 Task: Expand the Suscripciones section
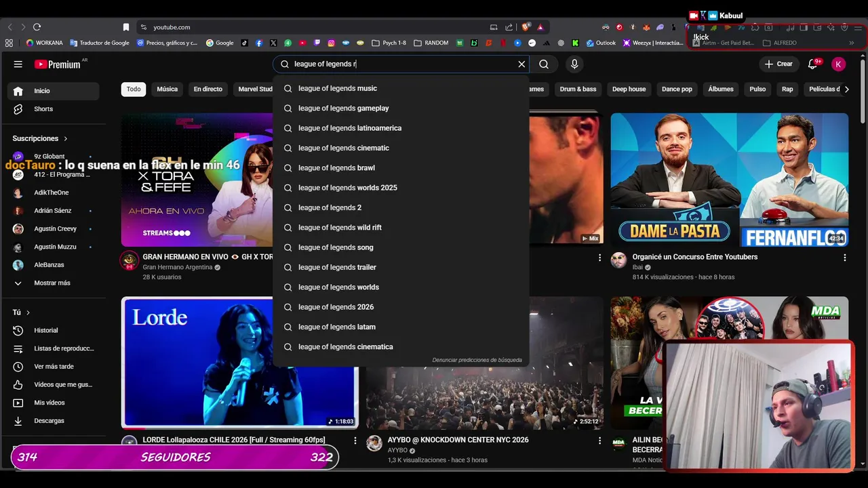pos(40,138)
